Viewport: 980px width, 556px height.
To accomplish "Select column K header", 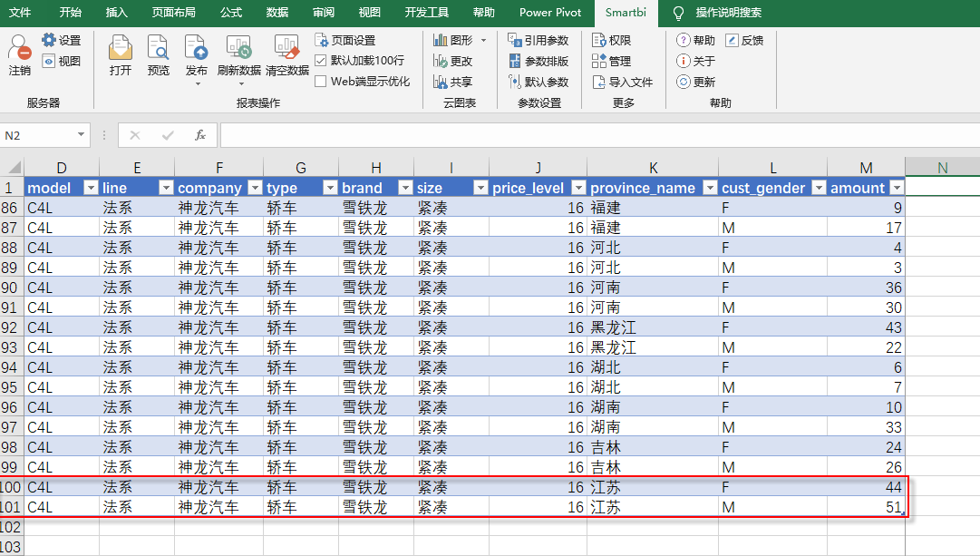I will (653, 168).
